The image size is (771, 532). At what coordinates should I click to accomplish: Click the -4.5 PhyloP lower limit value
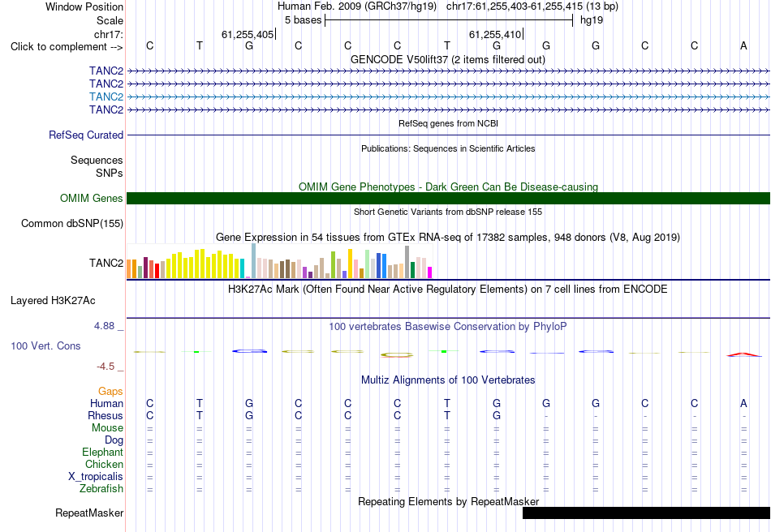click(106, 366)
